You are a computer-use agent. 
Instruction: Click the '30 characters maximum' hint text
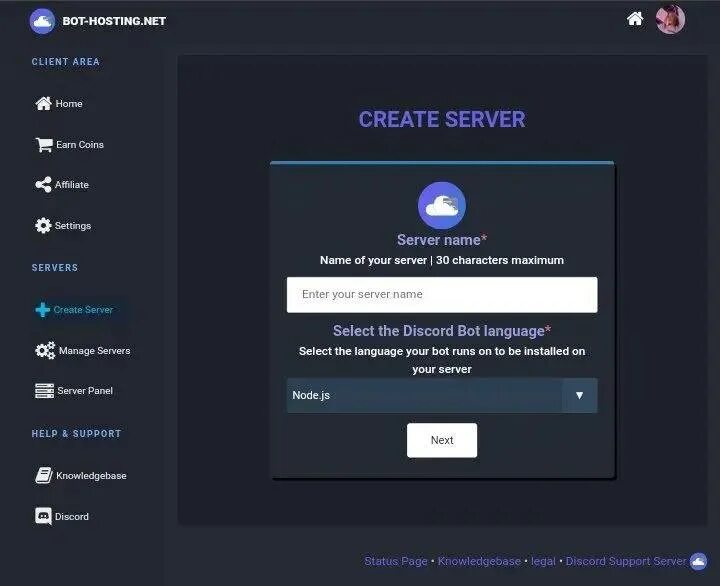pyautogui.click(x=500, y=260)
